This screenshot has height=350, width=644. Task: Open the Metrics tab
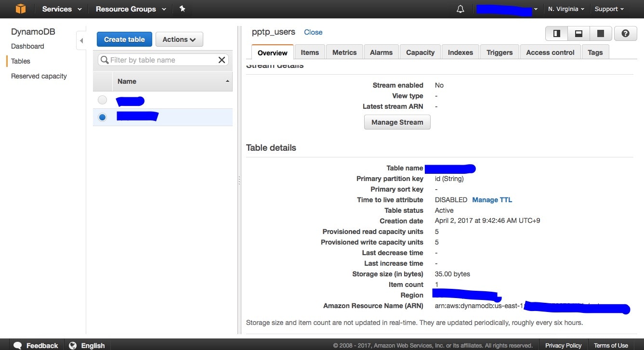point(344,52)
